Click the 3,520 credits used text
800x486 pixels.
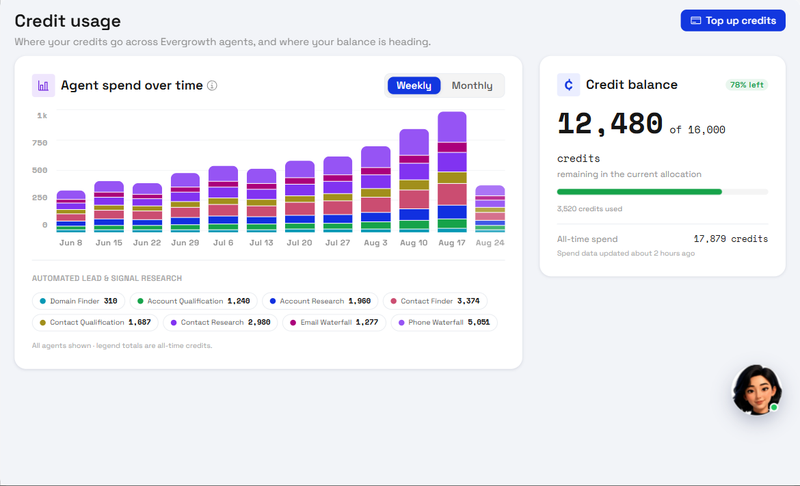pyautogui.click(x=589, y=209)
